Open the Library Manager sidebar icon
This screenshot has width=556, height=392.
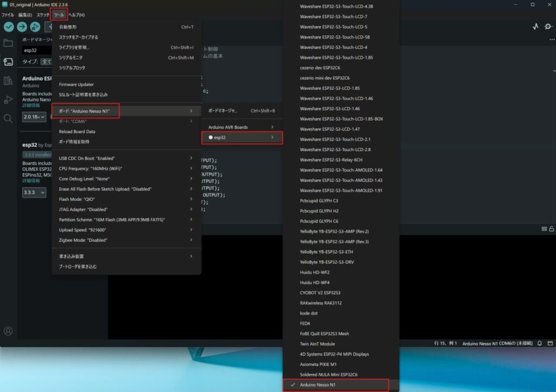coord(8,81)
